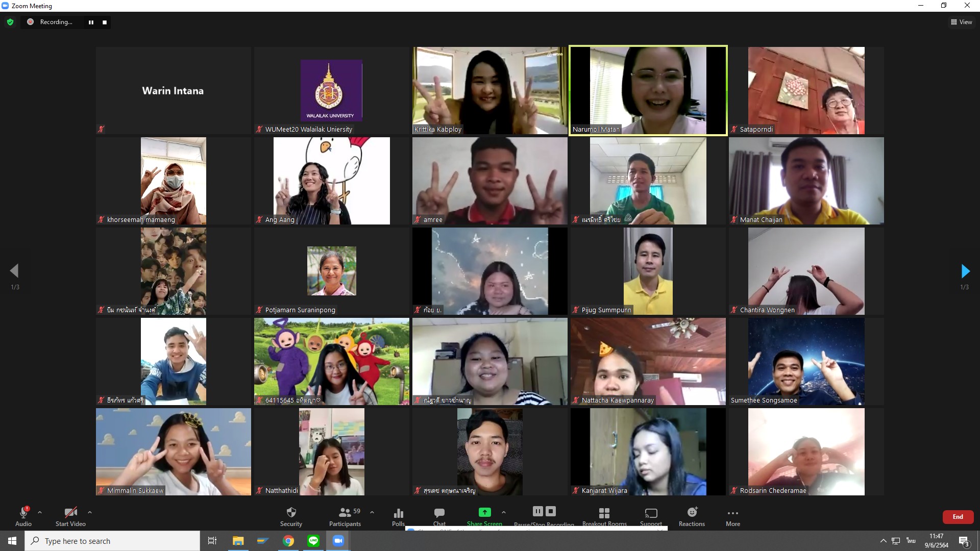The height and width of the screenshot is (551, 980).
Task: Stop recording with top square button
Action: [x=105, y=22]
